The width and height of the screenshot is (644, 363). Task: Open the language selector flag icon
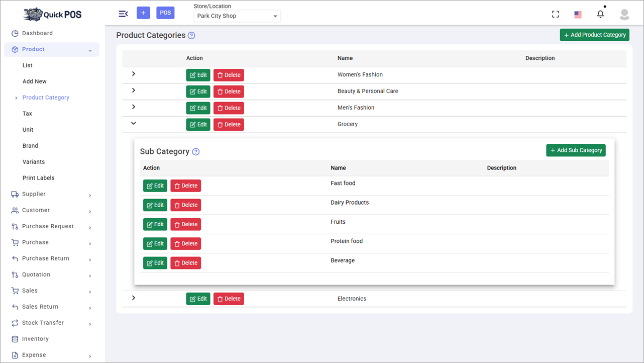click(x=578, y=14)
